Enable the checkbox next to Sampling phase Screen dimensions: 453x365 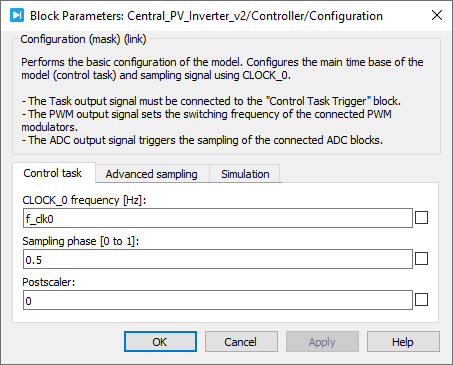click(x=421, y=259)
